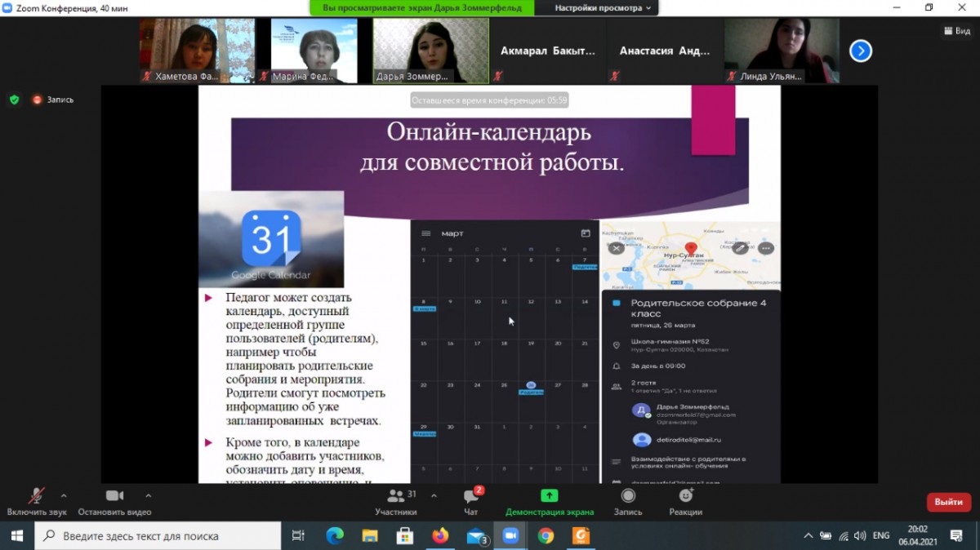Open the Участники participants panel
The width and height of the screenshot is (980, 550).
396,497
